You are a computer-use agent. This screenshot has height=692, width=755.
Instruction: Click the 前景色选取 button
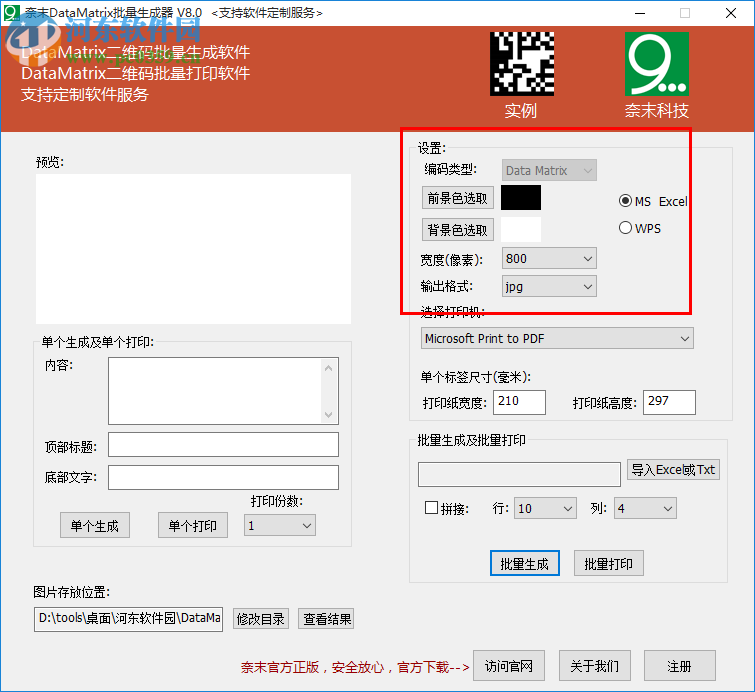[x=458, y=198]
